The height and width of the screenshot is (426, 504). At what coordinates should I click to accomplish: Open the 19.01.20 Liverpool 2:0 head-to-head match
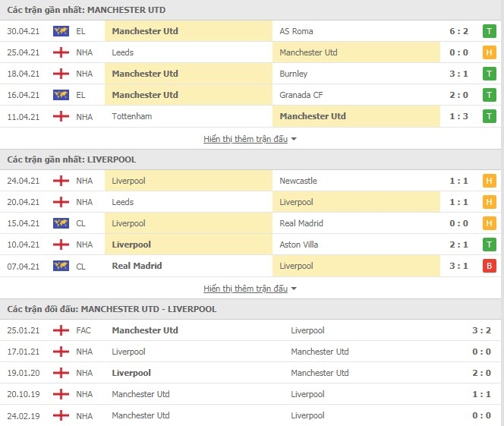(250, 373)
